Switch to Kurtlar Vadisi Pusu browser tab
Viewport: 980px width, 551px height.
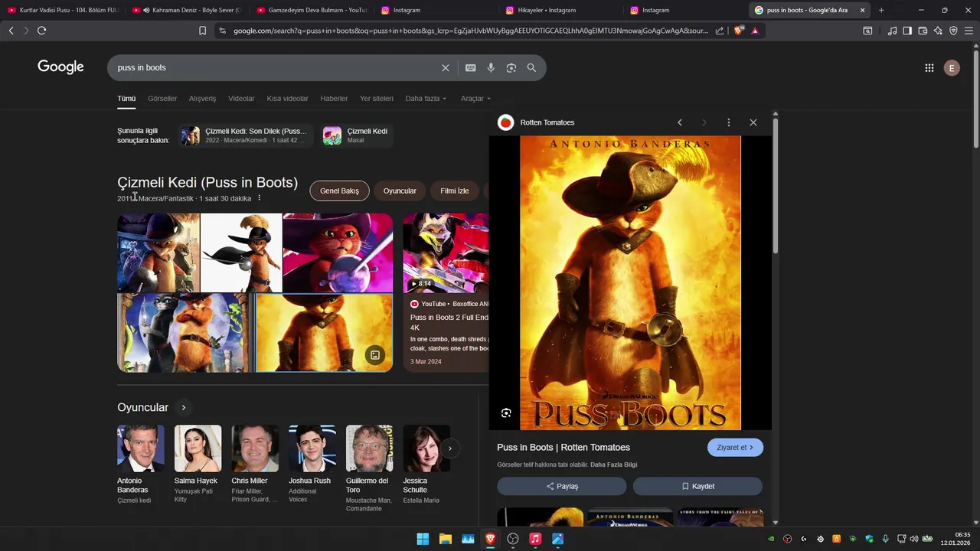click(64, 10)
